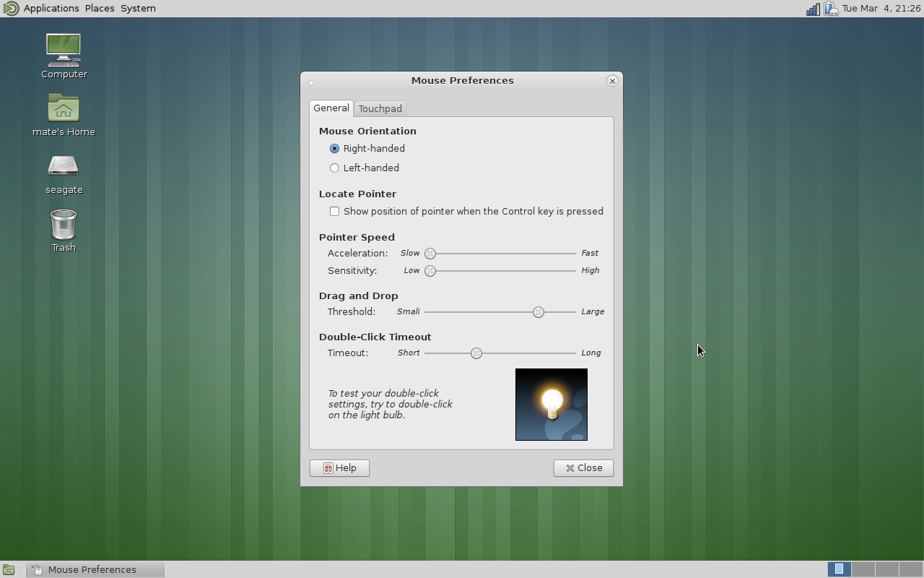Screen dimensions: 924x578
Task: Switch to the Touchpad tab
Action: click(x=380, y=108)
